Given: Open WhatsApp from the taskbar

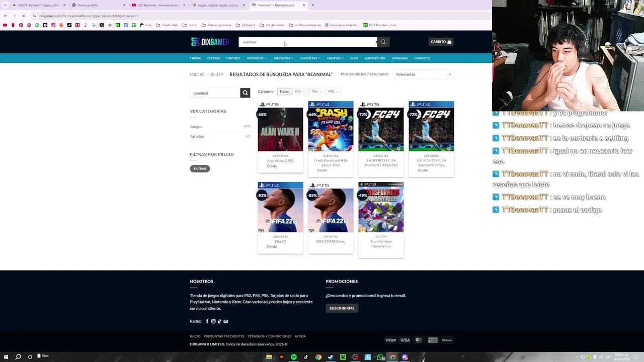Looking at the screenshot, I should pos(380,357).
